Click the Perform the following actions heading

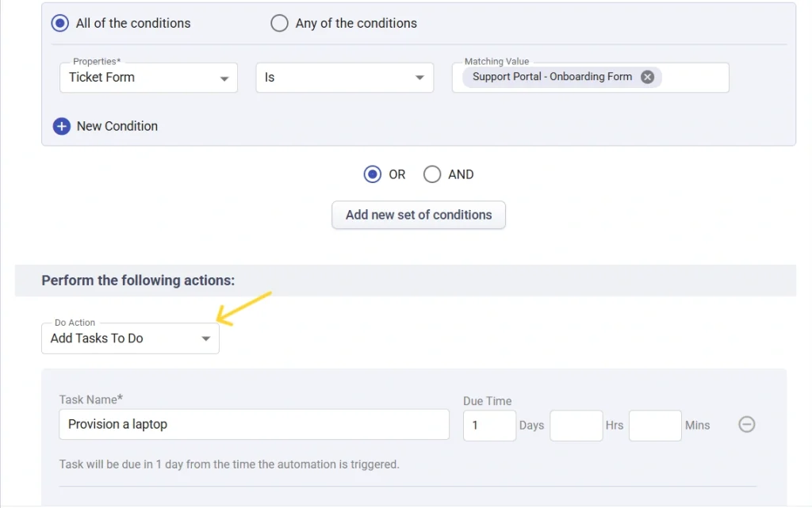138,281
